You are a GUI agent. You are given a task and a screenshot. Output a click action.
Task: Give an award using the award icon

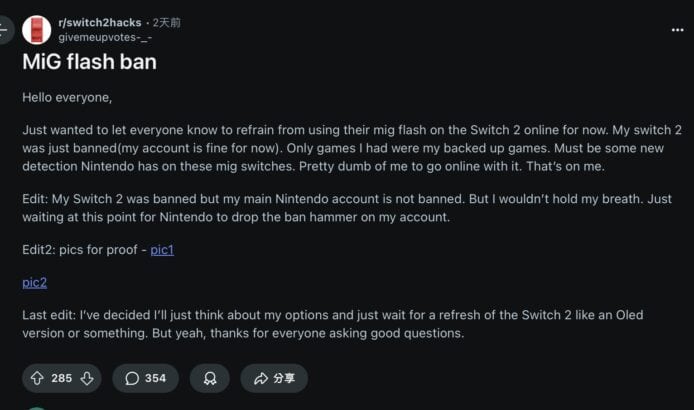point(209,378)
